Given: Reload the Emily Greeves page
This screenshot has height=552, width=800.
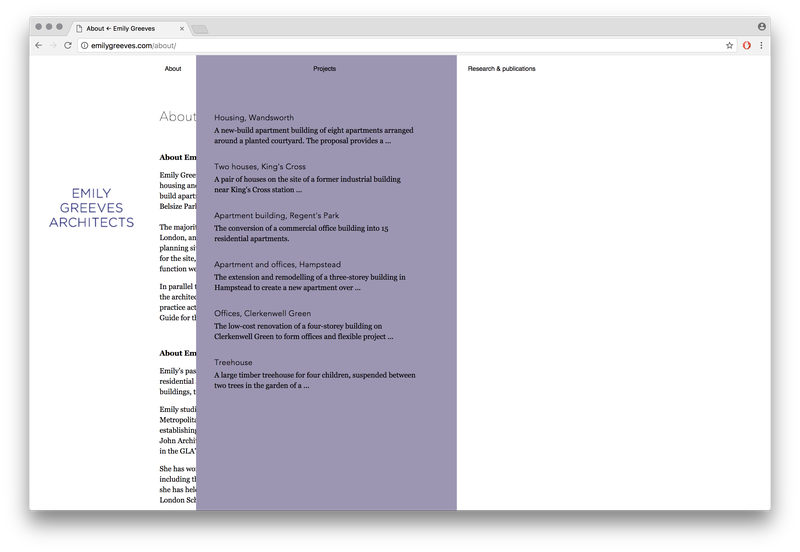Looking at the screenshot, I should coord(68,45).
